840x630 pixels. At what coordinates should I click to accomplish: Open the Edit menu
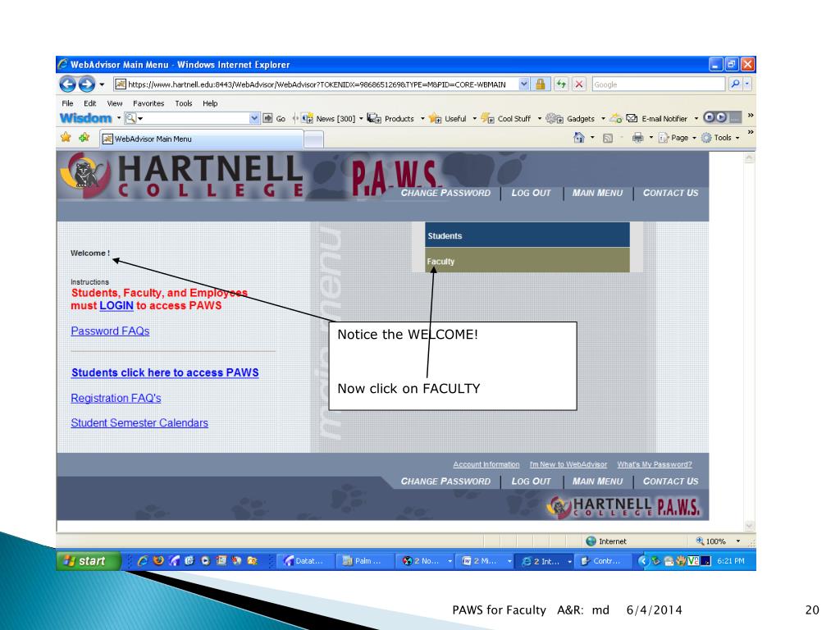tap(90, 103)
